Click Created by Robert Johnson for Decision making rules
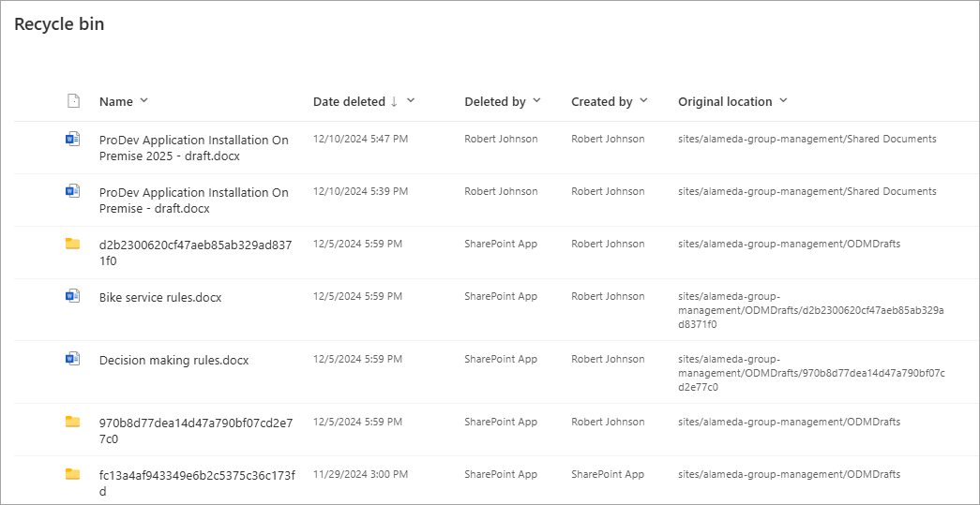 point(608,359)
